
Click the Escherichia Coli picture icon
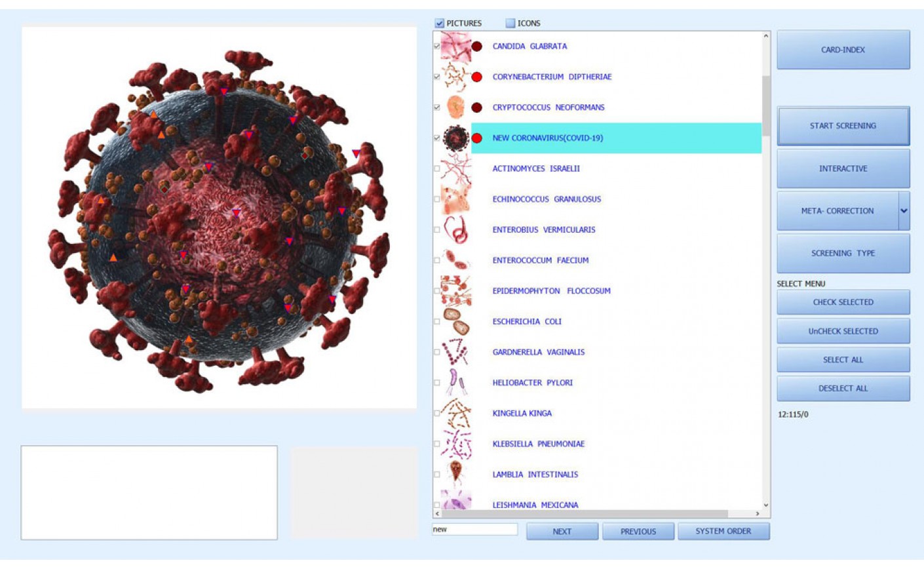point(455,322)
